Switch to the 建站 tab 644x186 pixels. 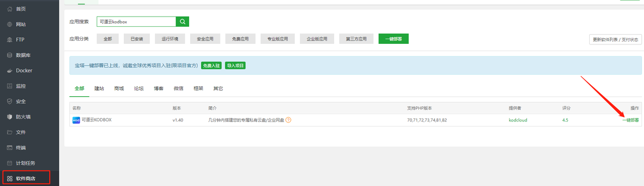click(99, 88)
